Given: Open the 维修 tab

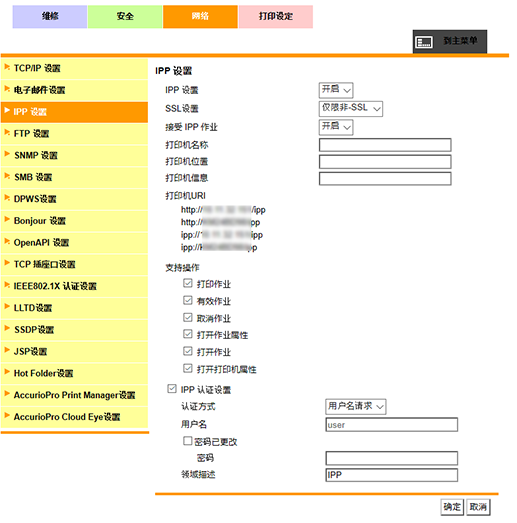Looking at the screenshot, I should [50, 16].
